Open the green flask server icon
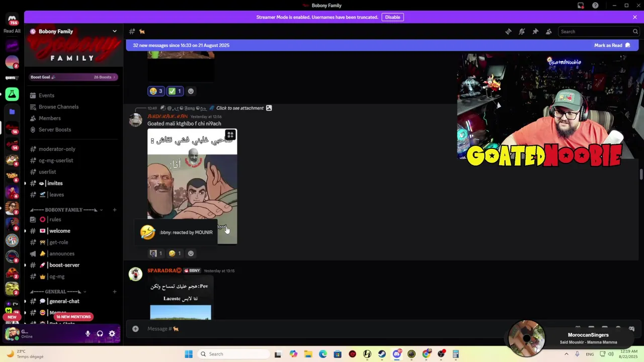This screenshot has height=362, width=644. (x=12, y=94)
